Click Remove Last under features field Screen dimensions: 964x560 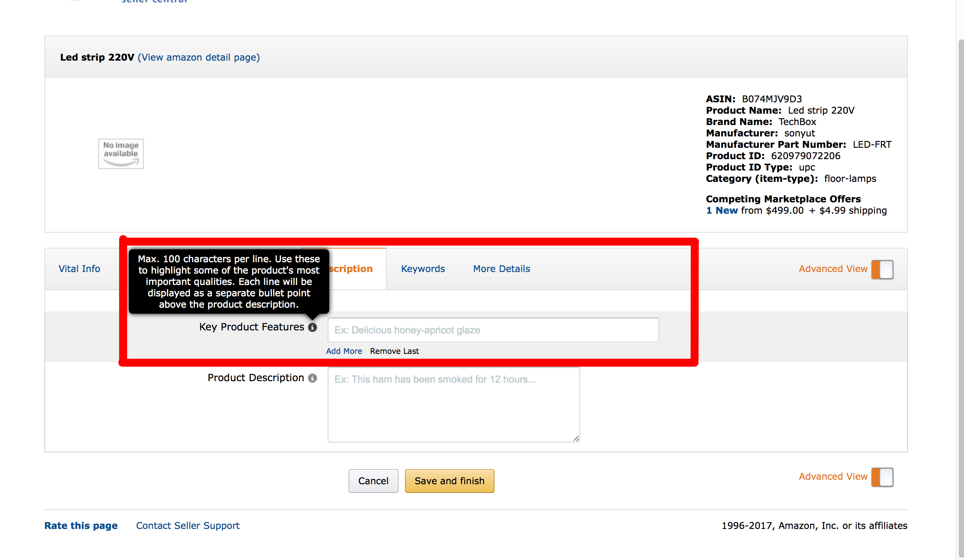(x=394, y=351)
